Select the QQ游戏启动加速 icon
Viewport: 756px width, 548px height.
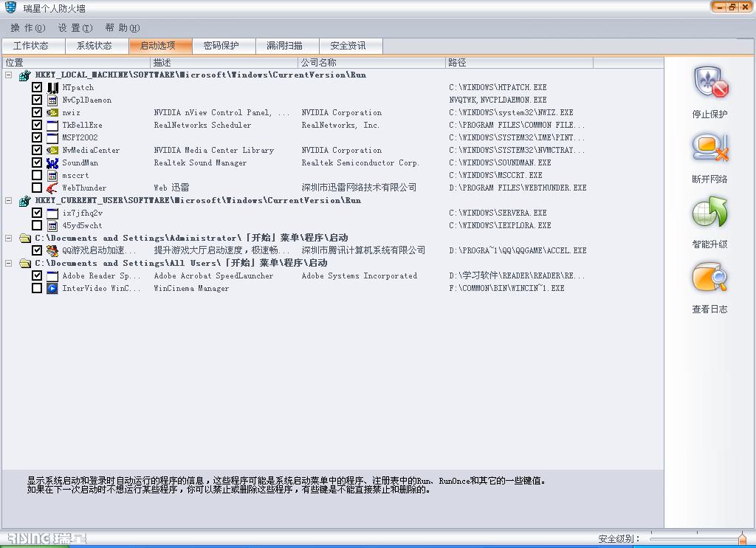click(x=52, y=250)
